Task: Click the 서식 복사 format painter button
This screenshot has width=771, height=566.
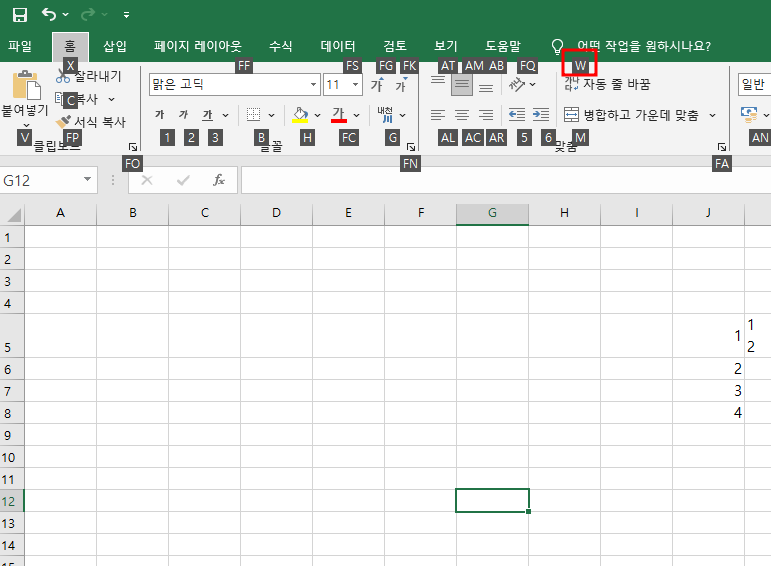Action: (90, 121)
